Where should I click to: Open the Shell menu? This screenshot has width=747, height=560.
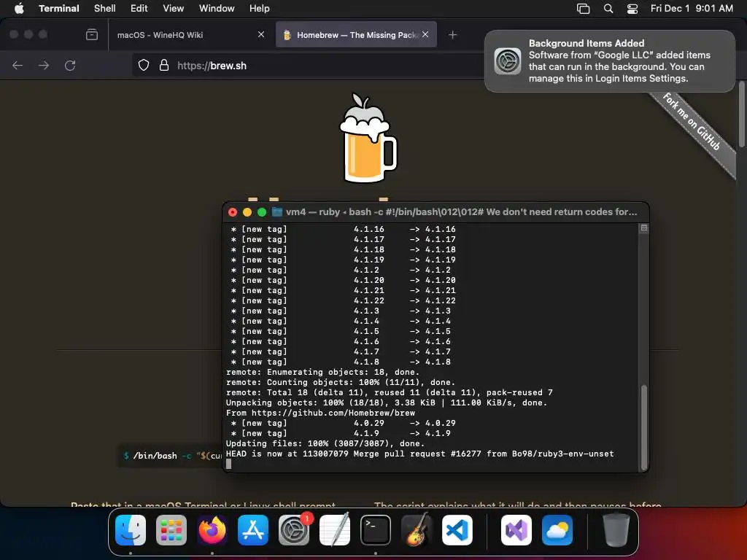coord(104,8)
